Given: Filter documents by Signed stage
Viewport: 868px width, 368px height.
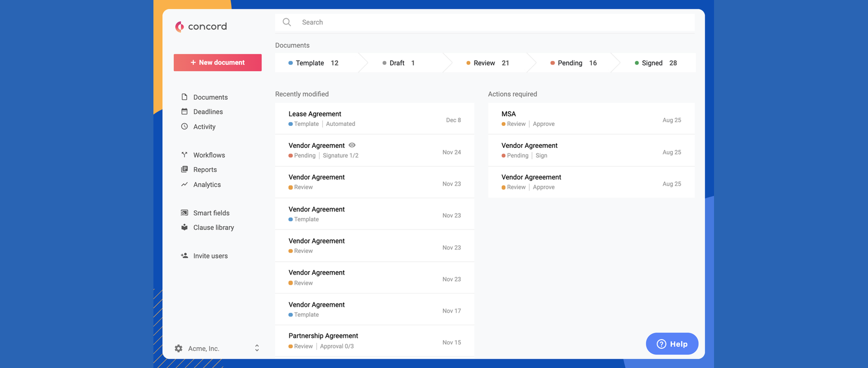Looking at the screenshot, I should (x=655, y=63).
